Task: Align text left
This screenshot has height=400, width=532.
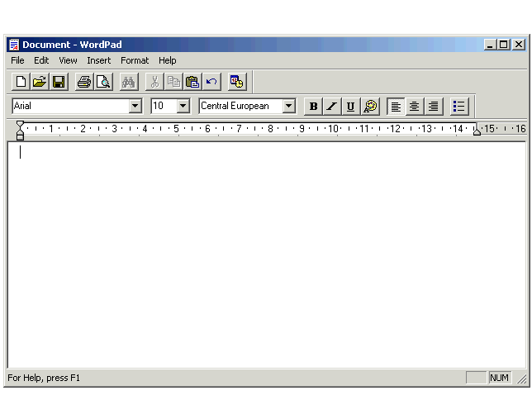Action: tap(396, 107)
